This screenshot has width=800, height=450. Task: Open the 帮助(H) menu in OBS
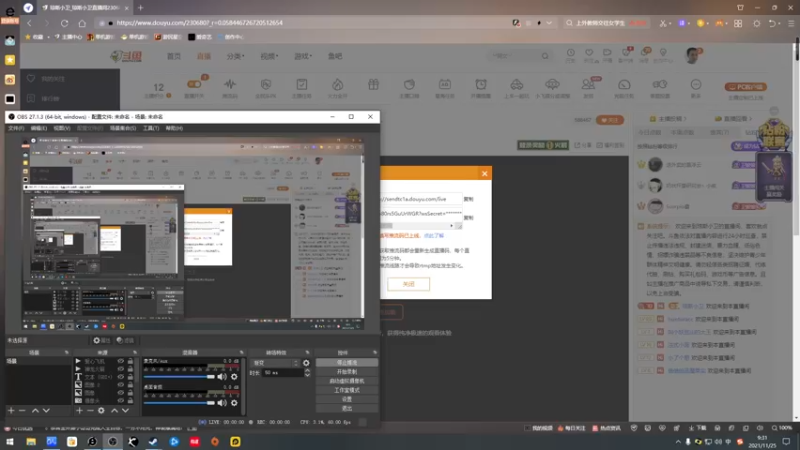pos(174,128)
